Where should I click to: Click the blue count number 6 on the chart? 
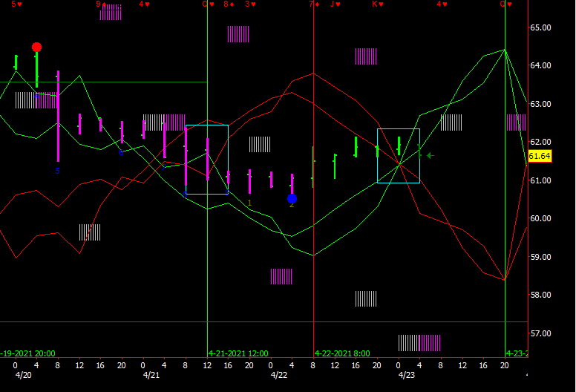121,152
